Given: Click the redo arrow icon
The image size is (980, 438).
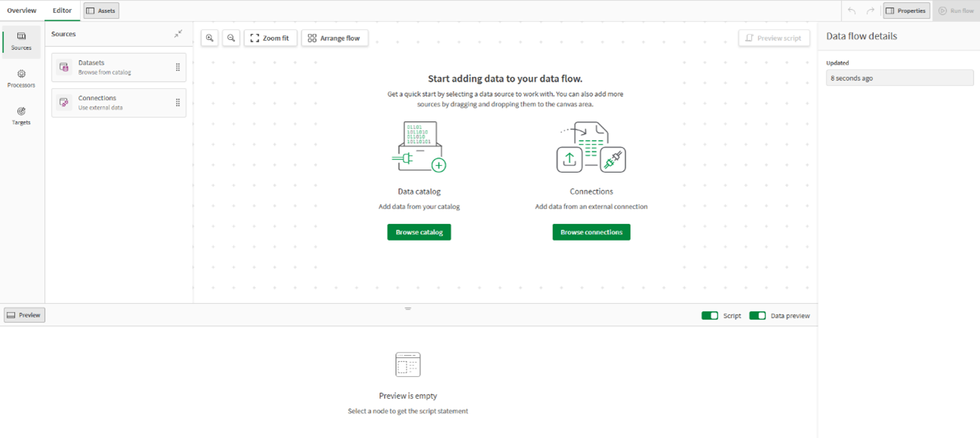Looking at the screenshot, I should pos(870,11).
